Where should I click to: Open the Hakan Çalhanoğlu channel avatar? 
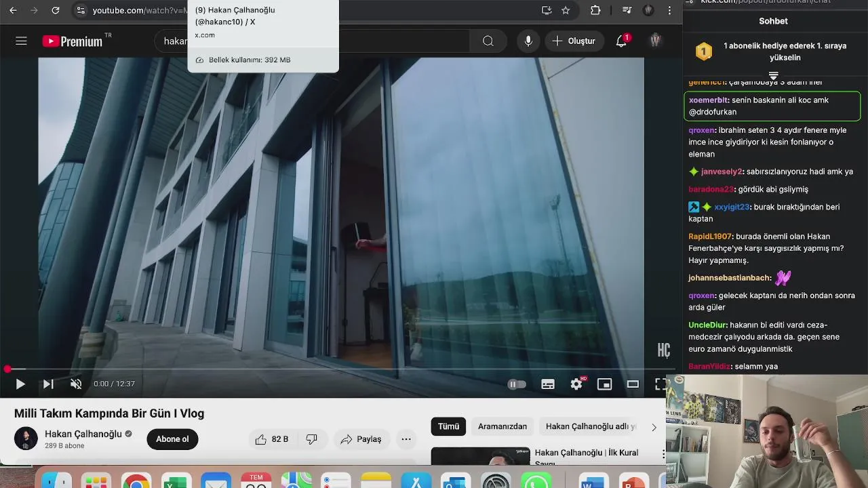(x=26, y=439)
